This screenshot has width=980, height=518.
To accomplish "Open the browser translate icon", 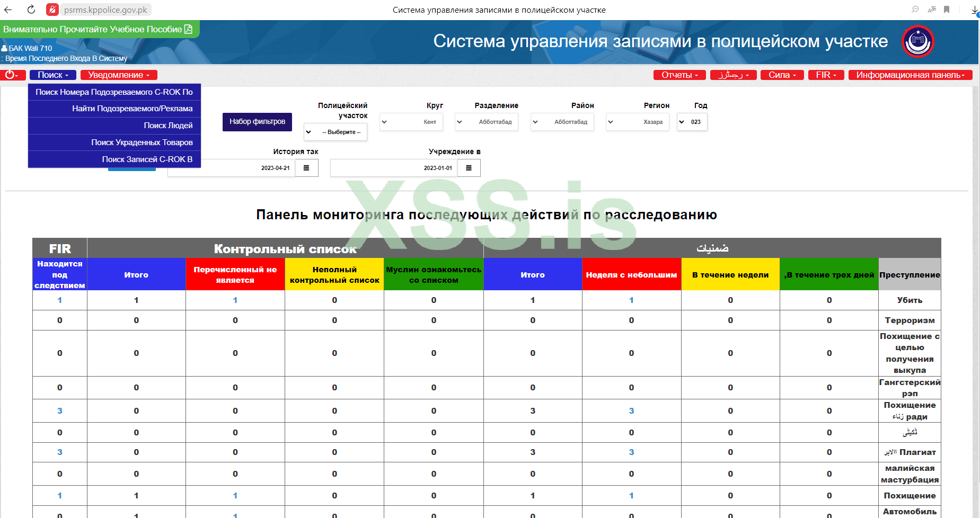I will [932, 10].
